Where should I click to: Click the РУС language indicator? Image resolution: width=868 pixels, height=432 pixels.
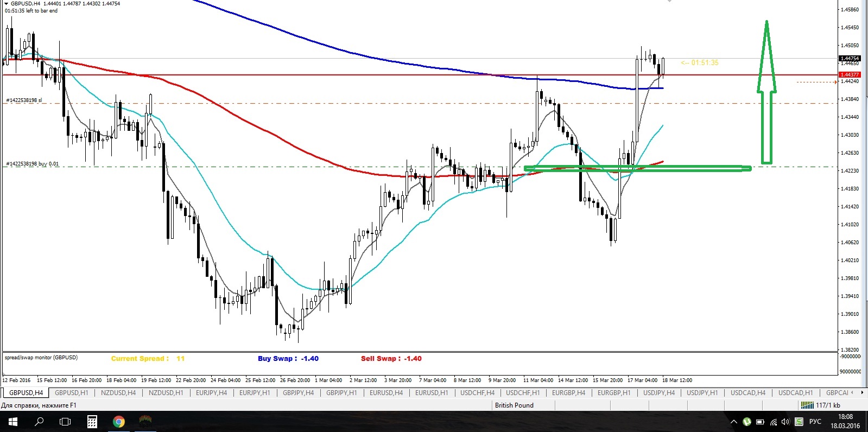pos(815,422)
